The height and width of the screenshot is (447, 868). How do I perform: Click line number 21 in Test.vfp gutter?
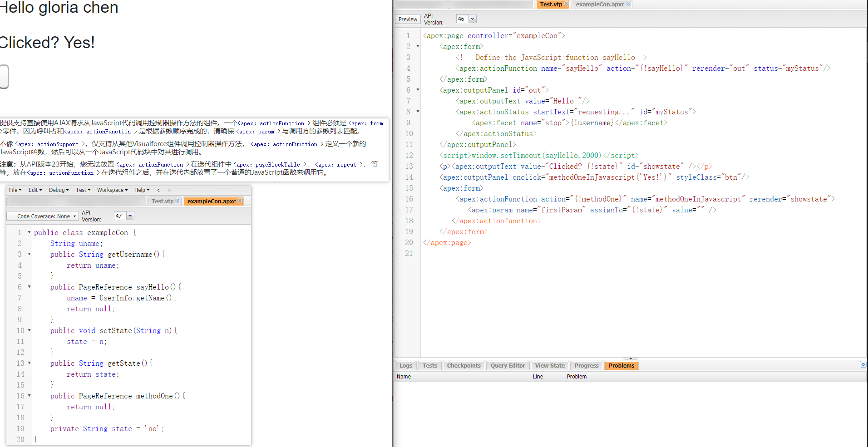click(409, 253)
